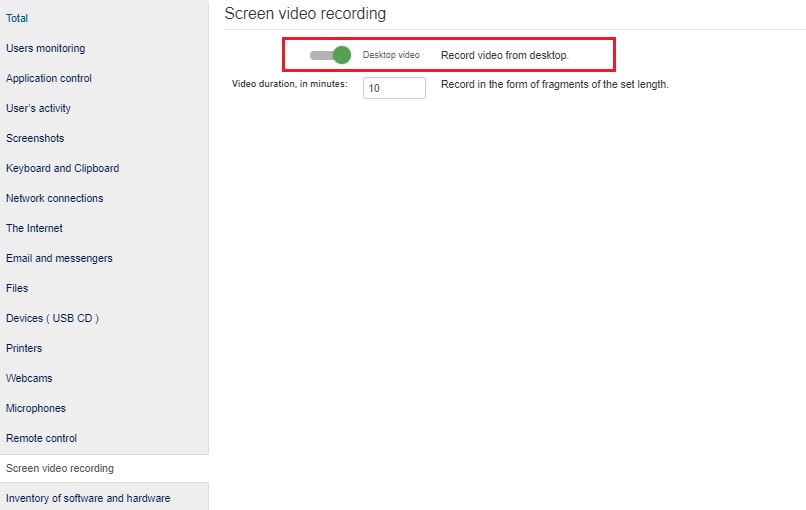The width and height of the screenshot is (806, 510).
Task: Open the Screenshots settings page
Action: click(35, 138)
